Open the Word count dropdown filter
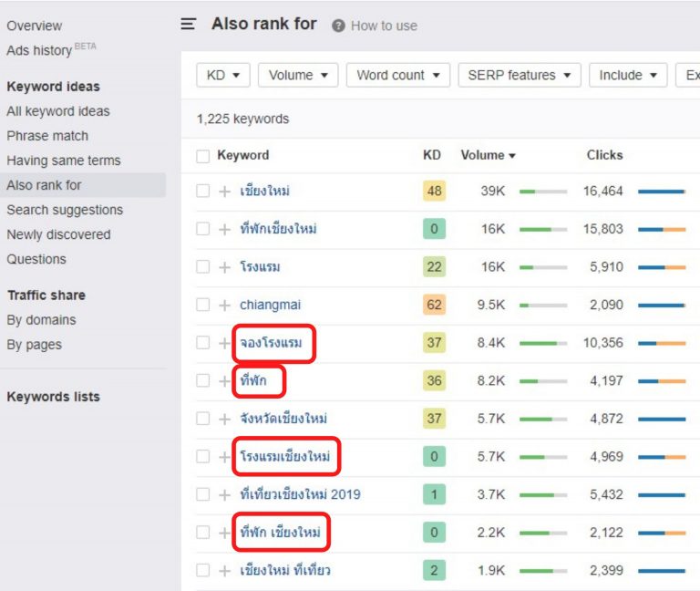700x591 pixels. (x=397, y=76)
